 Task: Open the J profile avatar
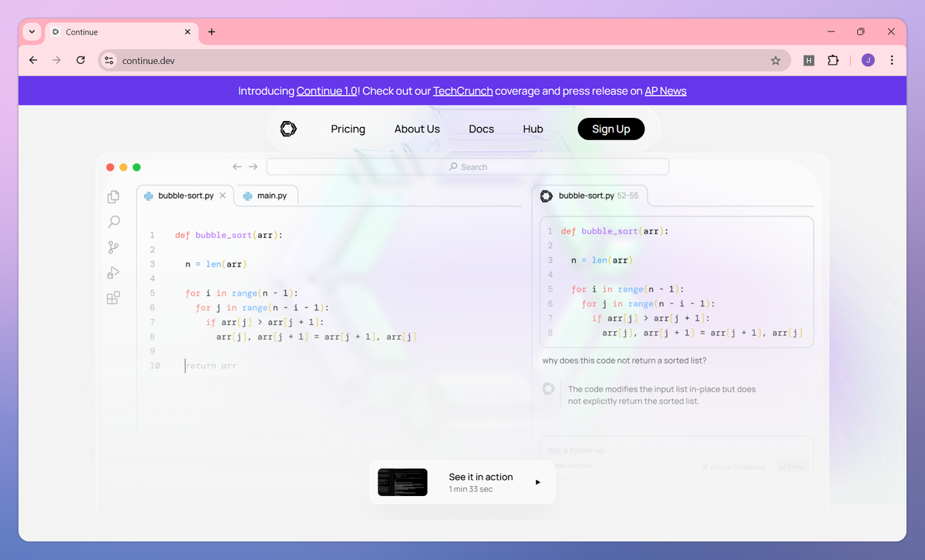click(868, 60)
